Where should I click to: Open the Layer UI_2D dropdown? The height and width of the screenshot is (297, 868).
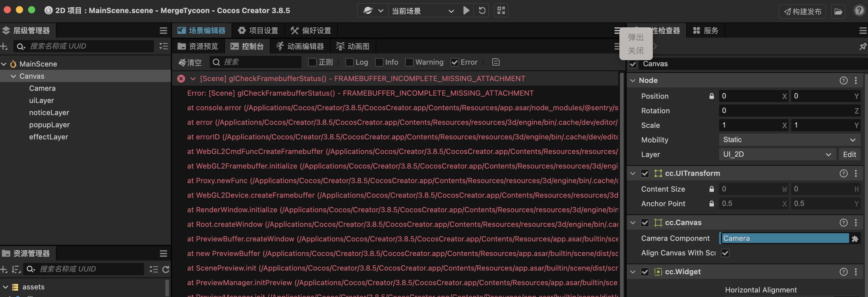(x=777, y=155)
